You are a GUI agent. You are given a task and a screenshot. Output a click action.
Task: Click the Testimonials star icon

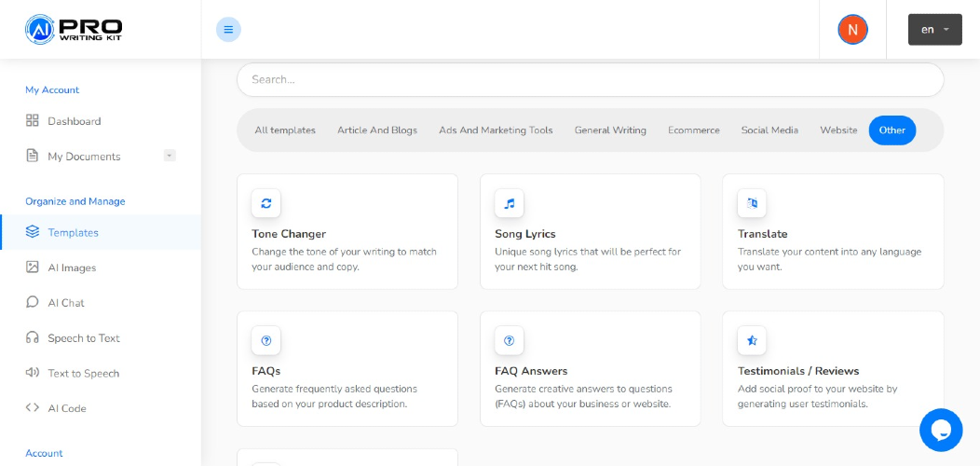pos(752,340)
